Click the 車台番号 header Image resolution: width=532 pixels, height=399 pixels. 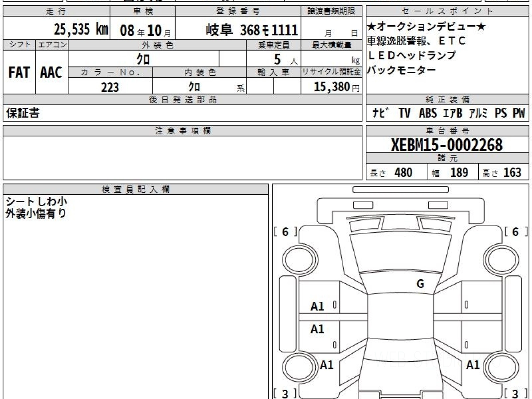coord(447,131)
